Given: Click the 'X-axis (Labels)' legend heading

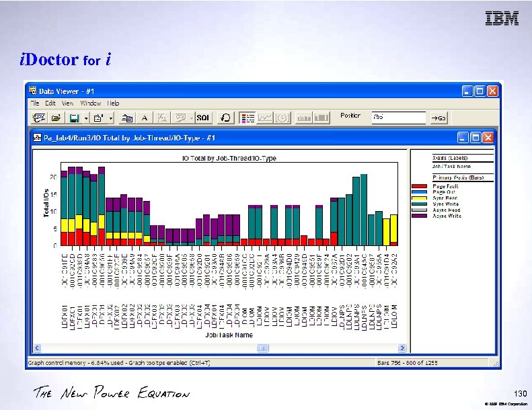Looking at the screenshot, I should click(x=450, y=158).
